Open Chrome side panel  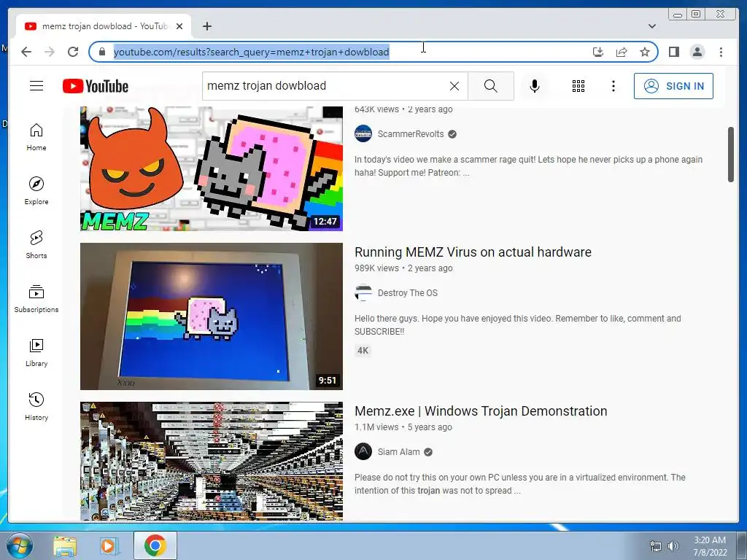click(x=673, y=52)
